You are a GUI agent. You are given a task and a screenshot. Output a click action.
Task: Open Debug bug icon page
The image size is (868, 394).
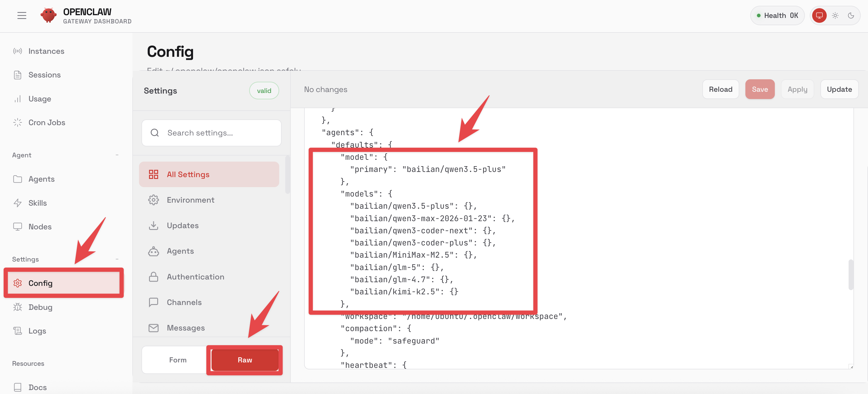pyautogui.click(x=40, y=307)
